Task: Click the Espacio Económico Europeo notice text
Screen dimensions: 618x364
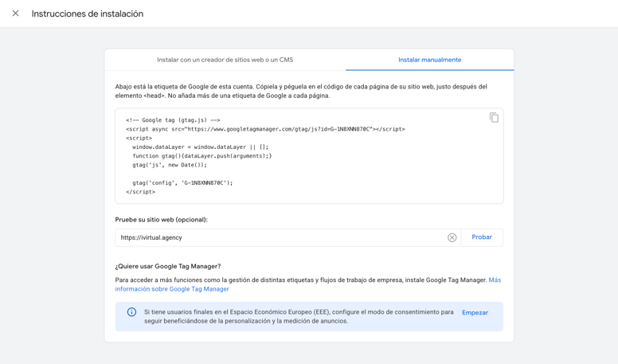Action: click(299, 316)
